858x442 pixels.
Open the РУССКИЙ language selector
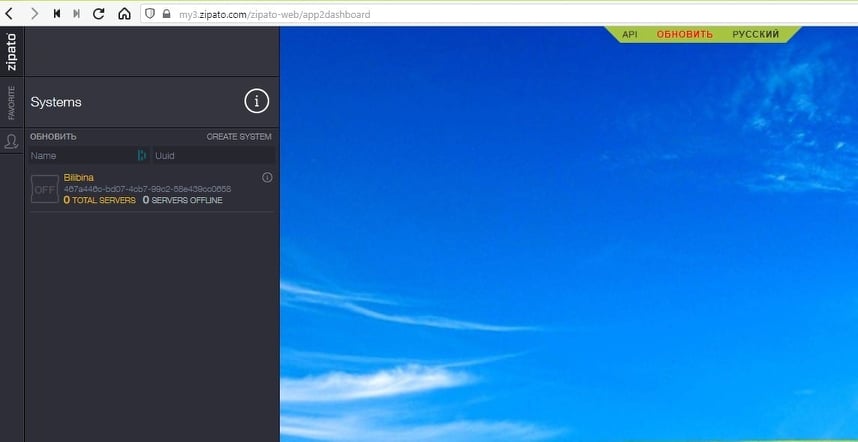click(x=755, y=34)
